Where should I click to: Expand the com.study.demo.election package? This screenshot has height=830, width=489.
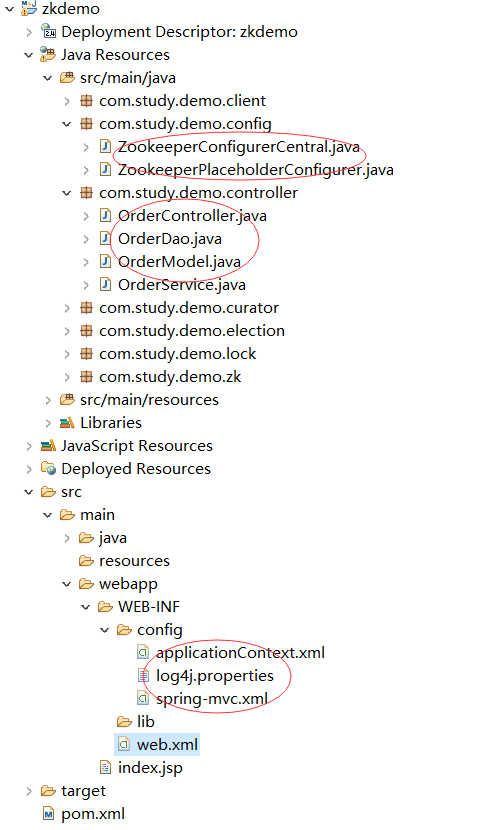[x=67, y=331]
